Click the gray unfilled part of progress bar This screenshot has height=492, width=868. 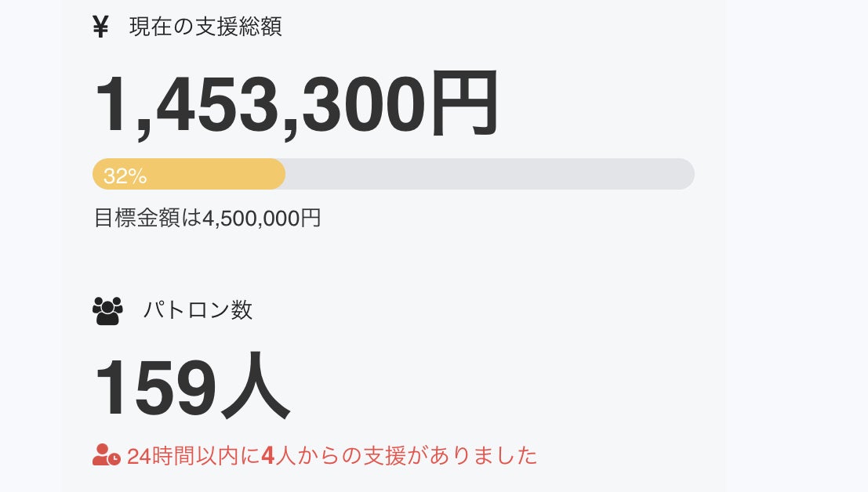pyautogui.click(x=486, y=174)
